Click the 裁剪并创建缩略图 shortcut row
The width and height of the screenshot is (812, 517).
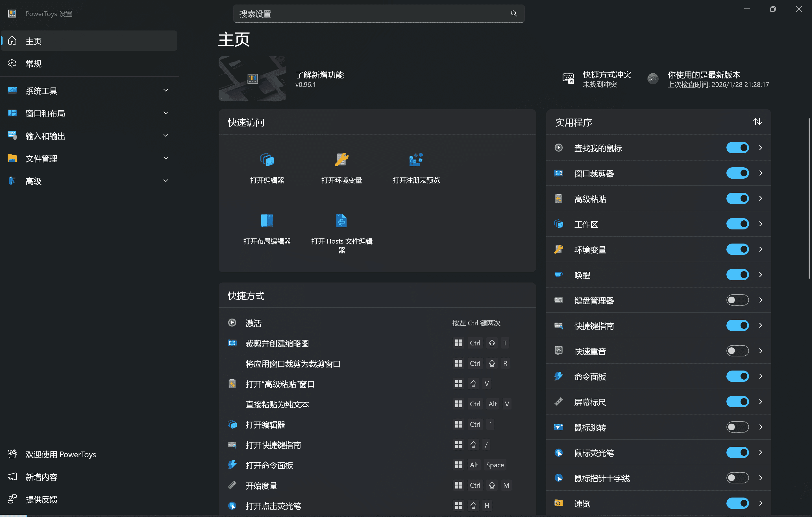[x=377, y=343]
